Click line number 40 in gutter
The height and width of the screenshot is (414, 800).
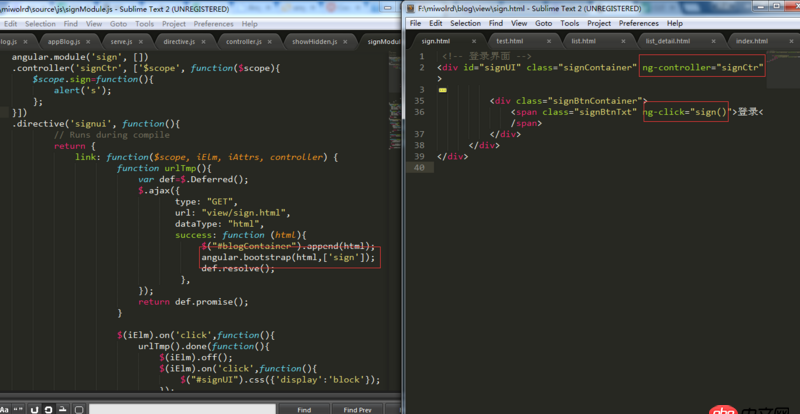click(419, 167)
